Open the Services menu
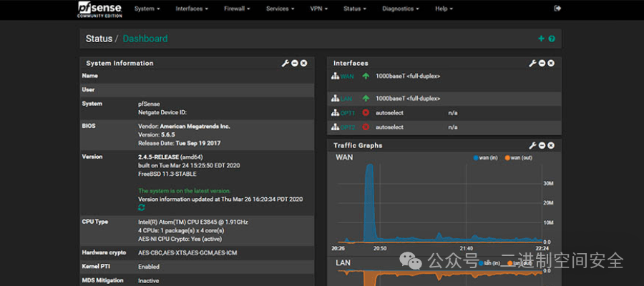644x286 pixels. 279,9
